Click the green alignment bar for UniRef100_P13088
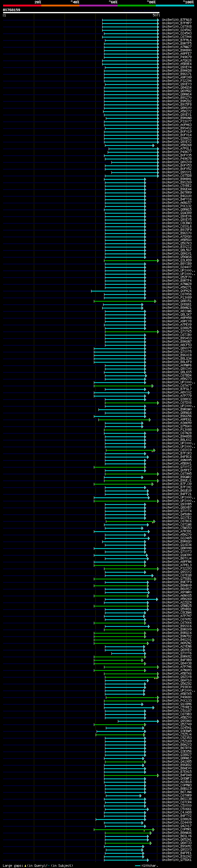 132,430
